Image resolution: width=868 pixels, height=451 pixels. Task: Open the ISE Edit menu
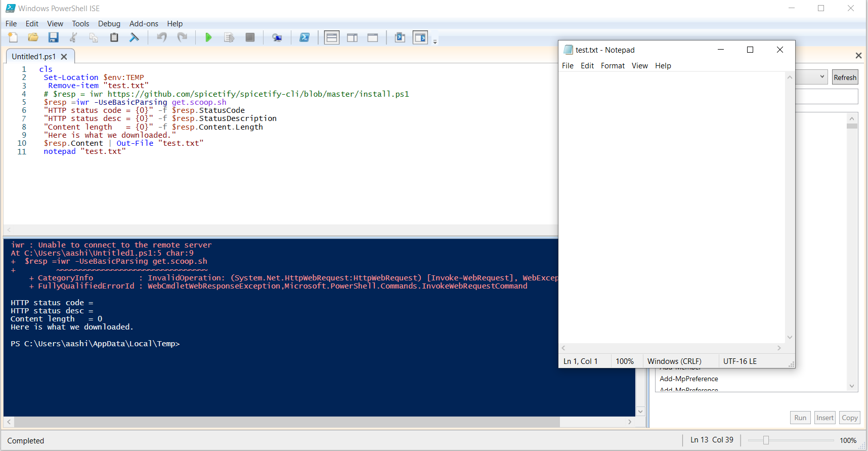click(x=32, y=24)
